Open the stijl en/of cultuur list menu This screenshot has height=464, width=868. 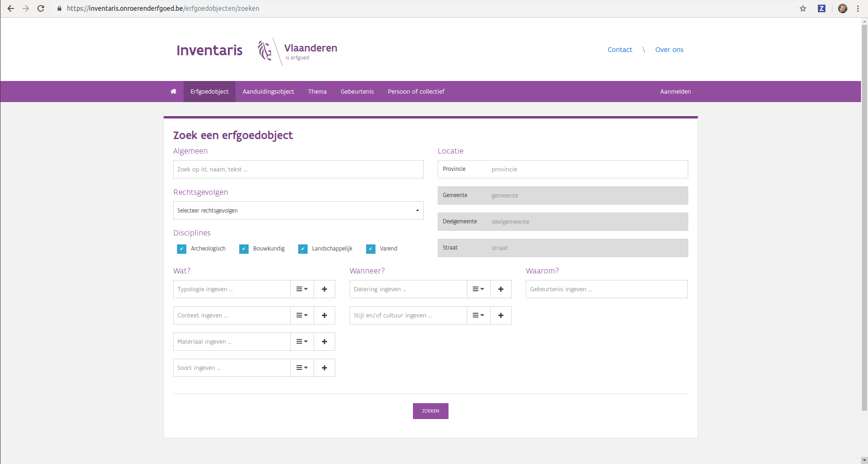[478, 316]
